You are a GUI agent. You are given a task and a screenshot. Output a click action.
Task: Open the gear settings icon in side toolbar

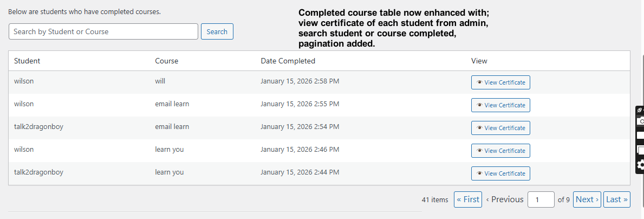641,165
